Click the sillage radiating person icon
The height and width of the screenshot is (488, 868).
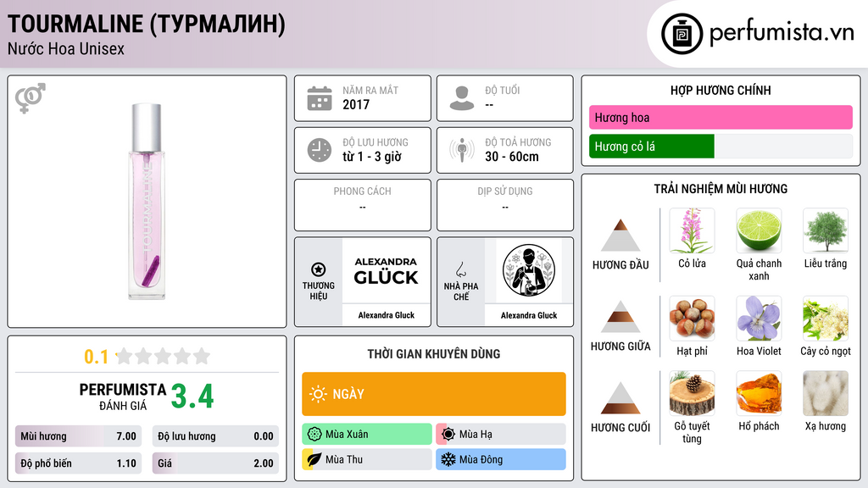[462, 150]
